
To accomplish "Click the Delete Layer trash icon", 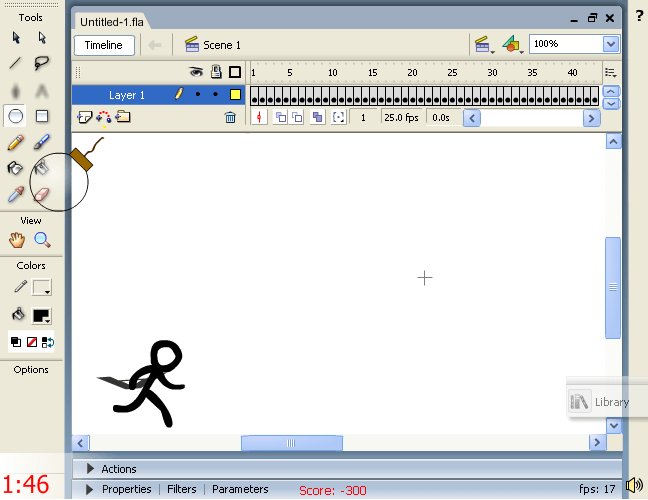I will pyautogui.click(x=230, y=118).
